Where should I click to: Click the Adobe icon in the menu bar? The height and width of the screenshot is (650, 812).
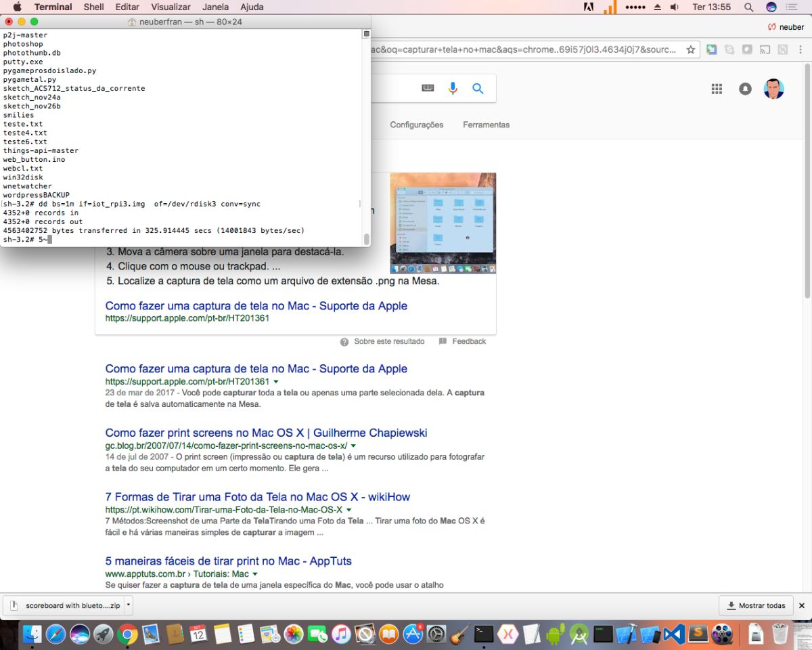tap(589, 7)
